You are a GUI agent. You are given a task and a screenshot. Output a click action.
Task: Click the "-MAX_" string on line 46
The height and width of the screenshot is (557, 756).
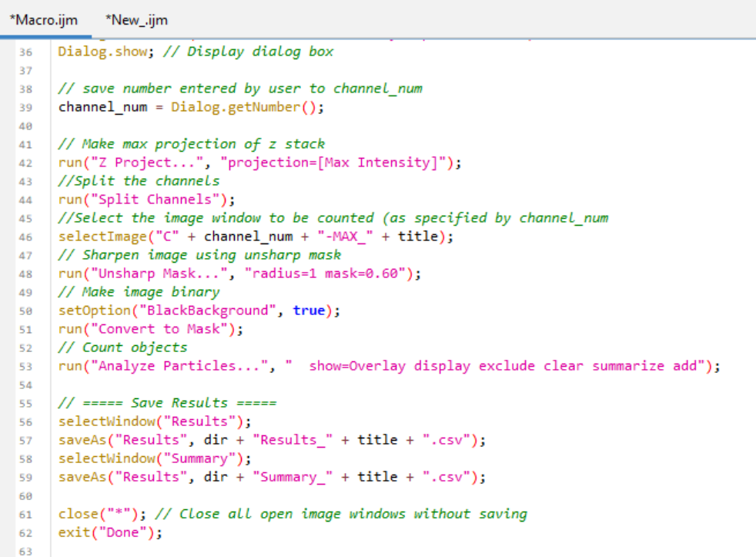tap(345, 237)
